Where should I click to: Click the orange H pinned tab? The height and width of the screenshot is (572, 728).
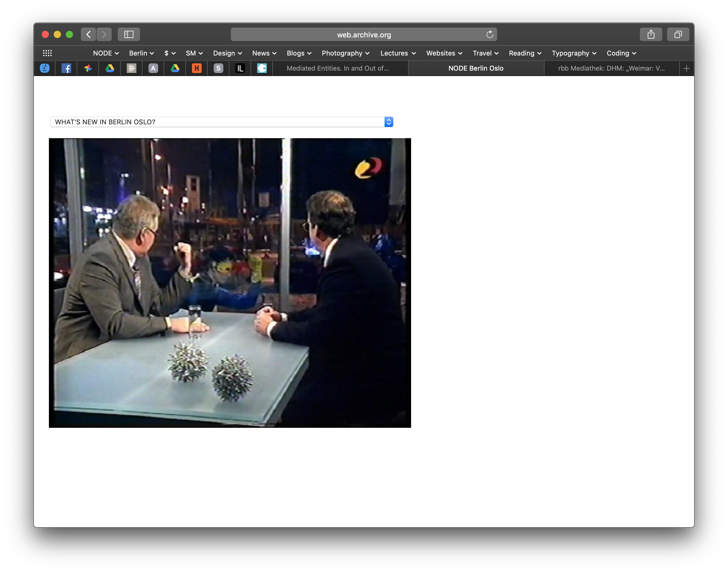click(197, 68)
